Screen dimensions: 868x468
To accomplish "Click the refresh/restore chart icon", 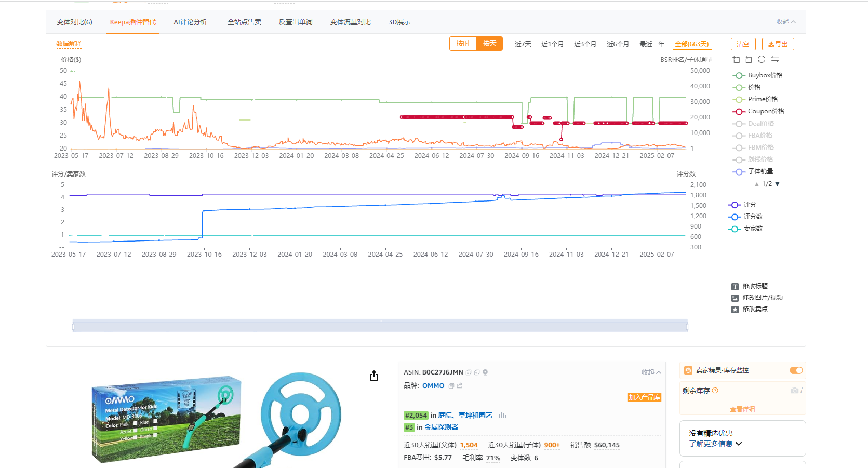I will 762,60.
